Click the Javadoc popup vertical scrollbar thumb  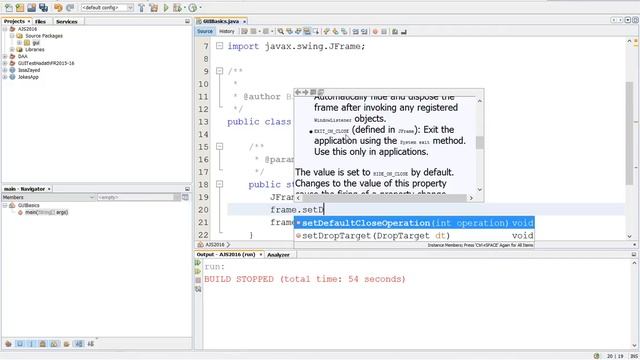[x=480, y=142]
